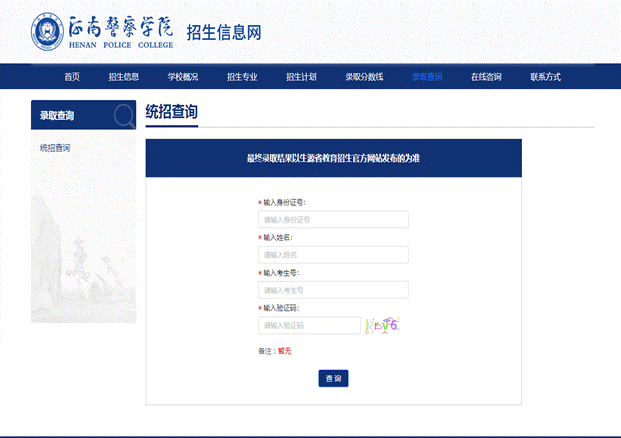This screenshot has height=438, width=621.
Task: Focus the 验证码 captcha text input
Action: click(309, 325)
